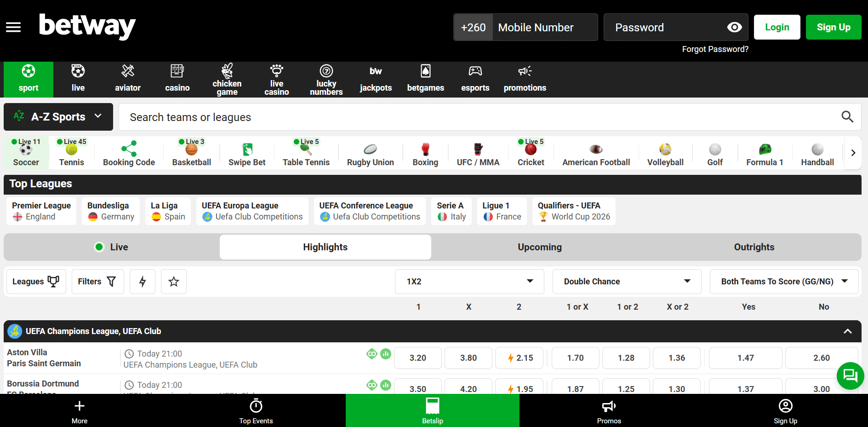868x427 pixels.
Task: Open Both Teams To Score dropdown
Action: click(x=784, y=282)
